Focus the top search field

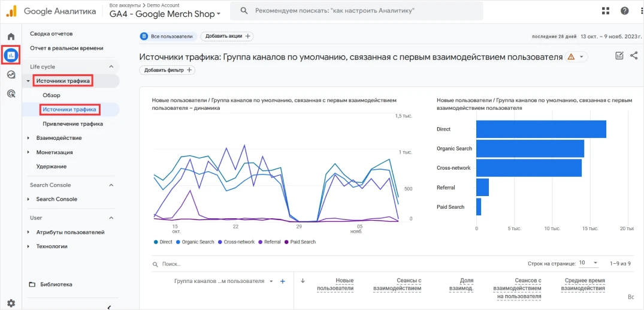click(356, 11)
